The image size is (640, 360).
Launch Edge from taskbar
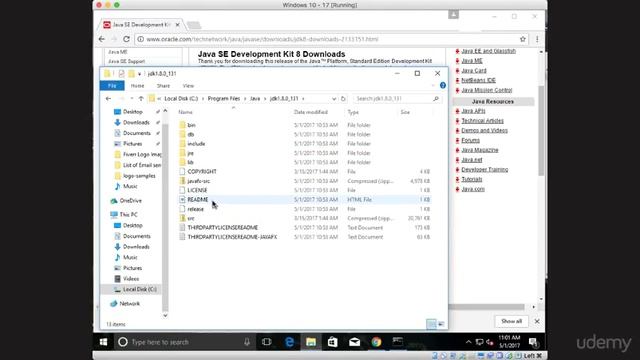click(x=289, y=342)
